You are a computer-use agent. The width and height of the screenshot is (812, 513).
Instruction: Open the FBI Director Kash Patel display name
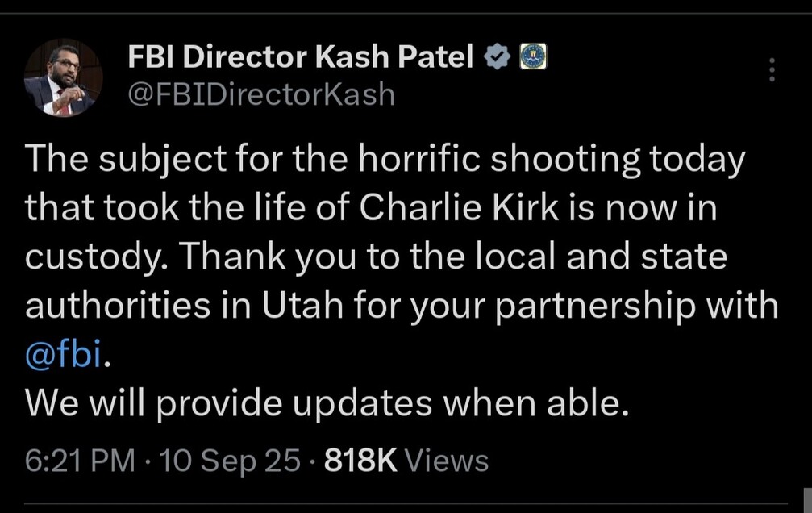point(301,56)
